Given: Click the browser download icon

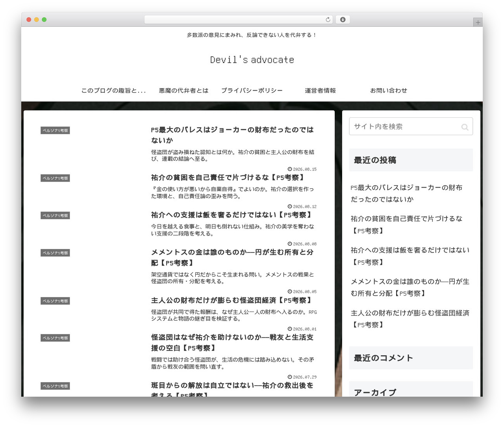Looking at the screenshot, I should tap(343, 19).
